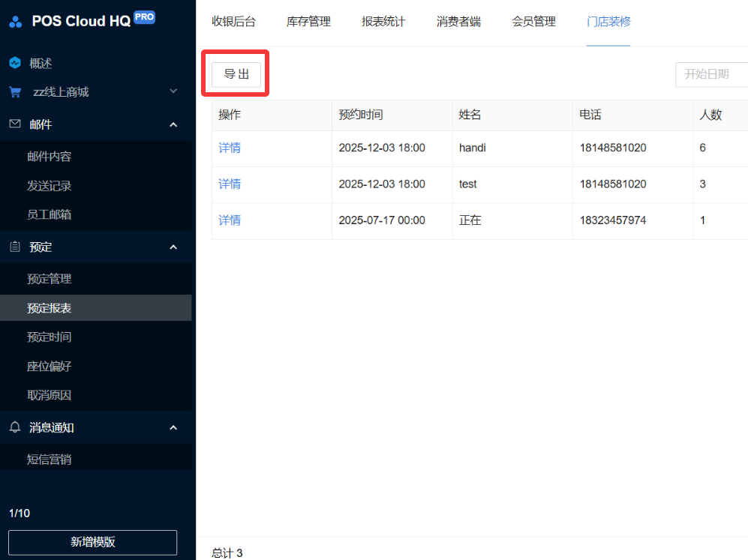Click the 新增模版 button

click(93, 542)
